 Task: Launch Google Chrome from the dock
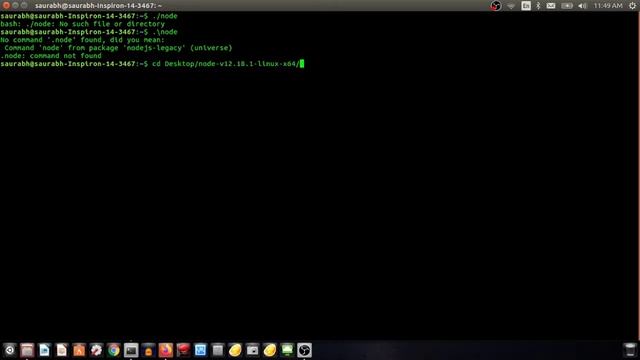113,350
